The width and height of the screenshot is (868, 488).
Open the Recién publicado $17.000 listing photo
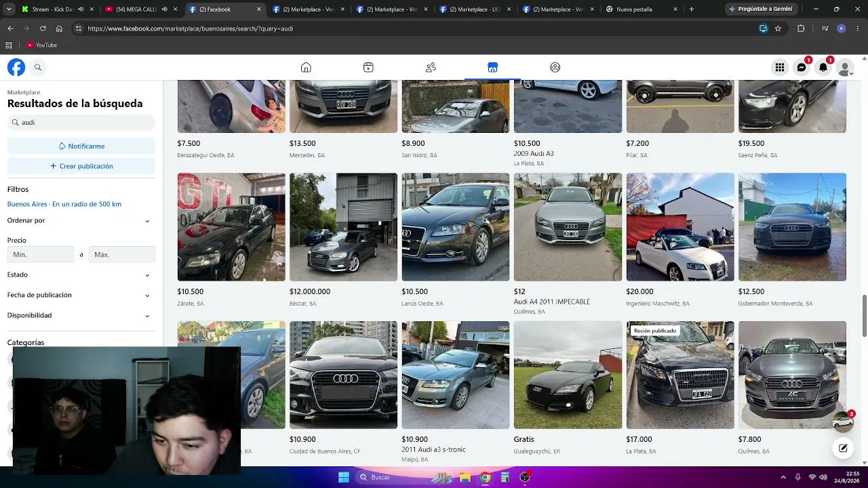pyautogui.click(x=680, y=375)
